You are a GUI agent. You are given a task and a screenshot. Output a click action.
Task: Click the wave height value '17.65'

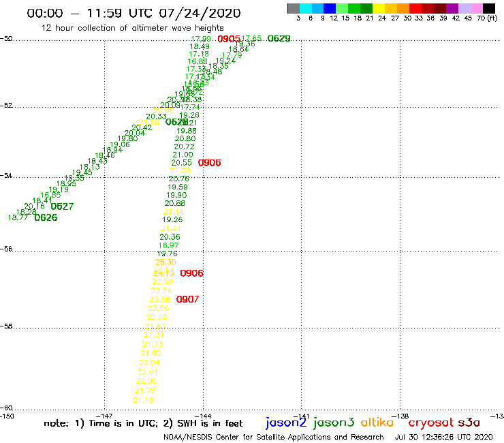point(251,39)
